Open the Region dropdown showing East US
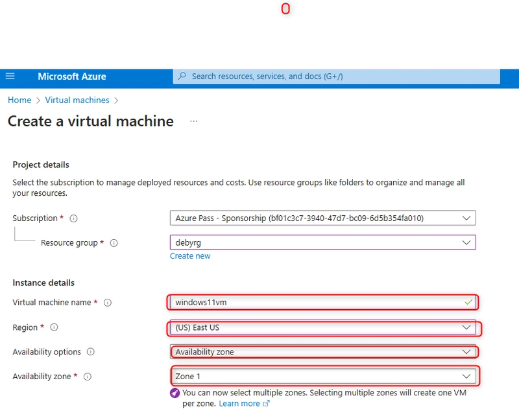519x420 pixels. pyautogui.click(x=322, y=327)
